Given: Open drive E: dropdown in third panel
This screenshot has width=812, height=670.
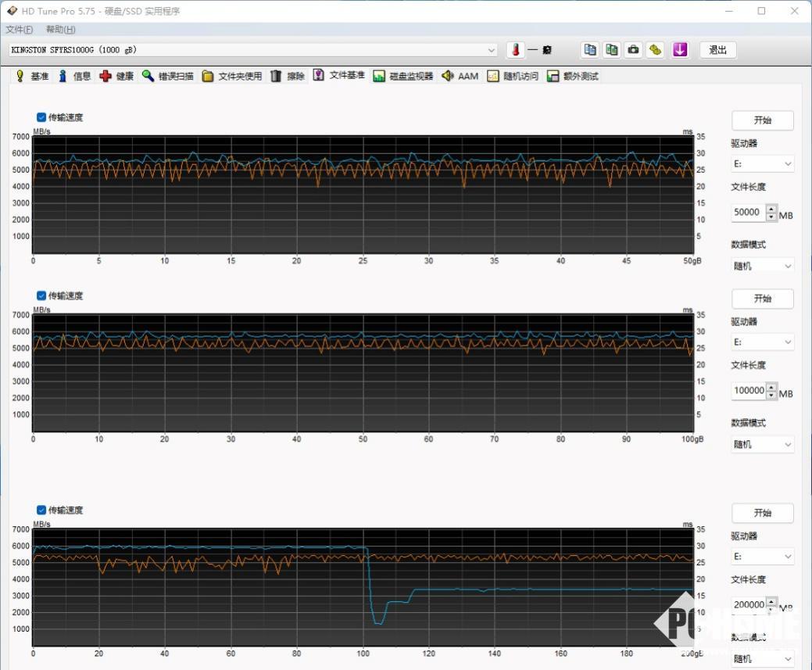Looking at the screenshot, I should pos(762,557).
